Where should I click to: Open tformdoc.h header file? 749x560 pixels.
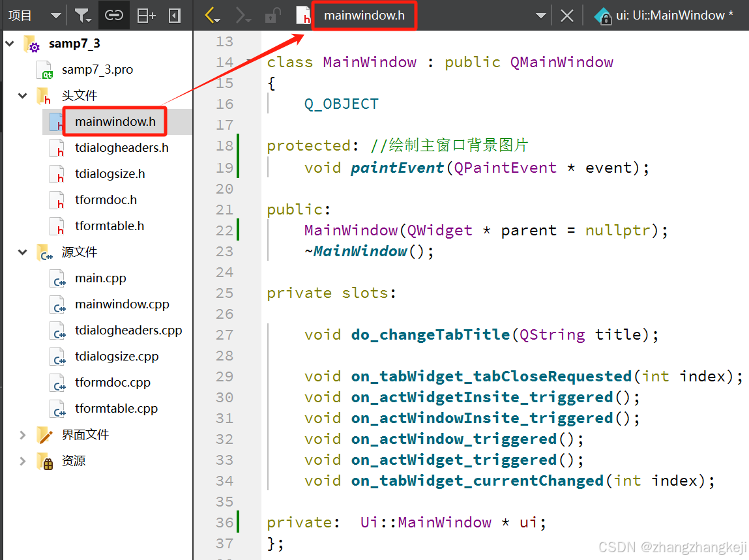(x=106, y=199)
